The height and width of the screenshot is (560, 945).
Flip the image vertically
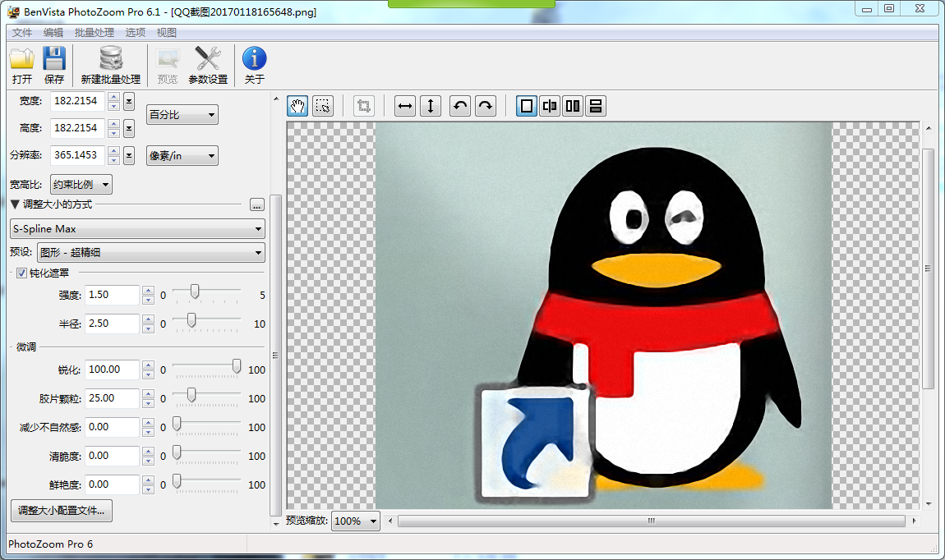(x=431, y=107)
